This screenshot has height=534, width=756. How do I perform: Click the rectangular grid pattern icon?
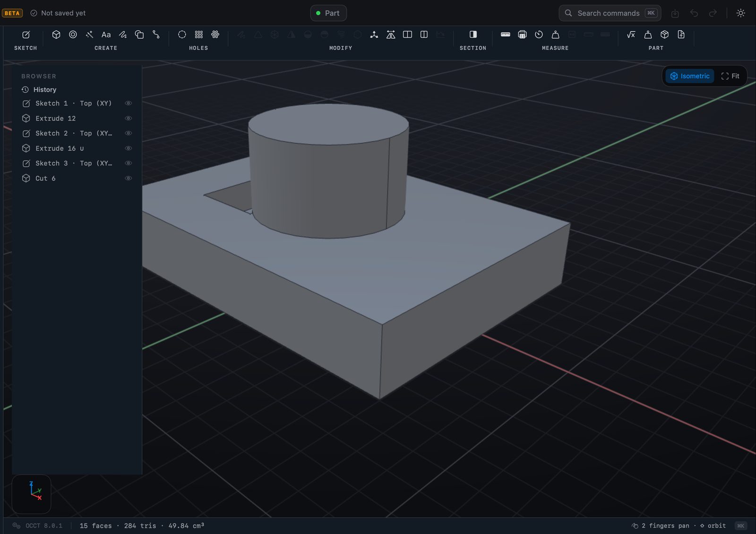pos(199,34)
